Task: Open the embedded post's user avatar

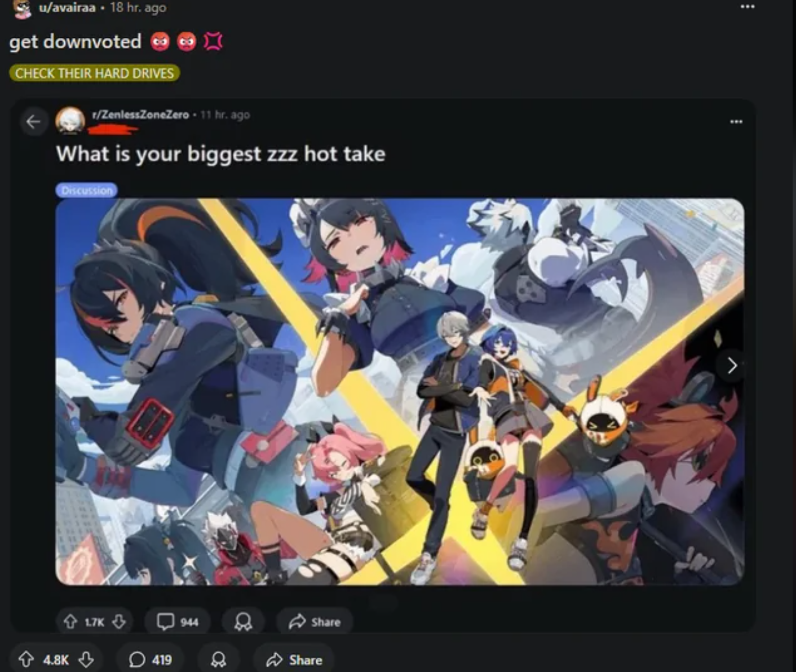Action: 70,121
